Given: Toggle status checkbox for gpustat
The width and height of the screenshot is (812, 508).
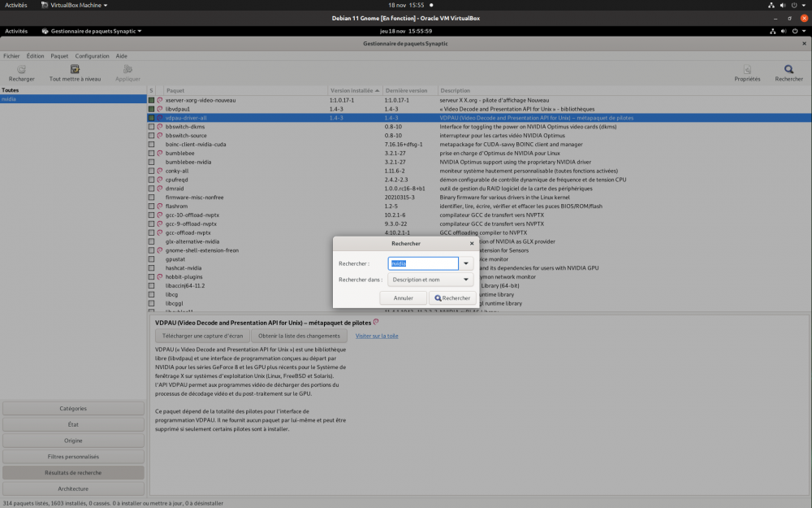Looking at the screenshot, I should click(x=151, y=259).
